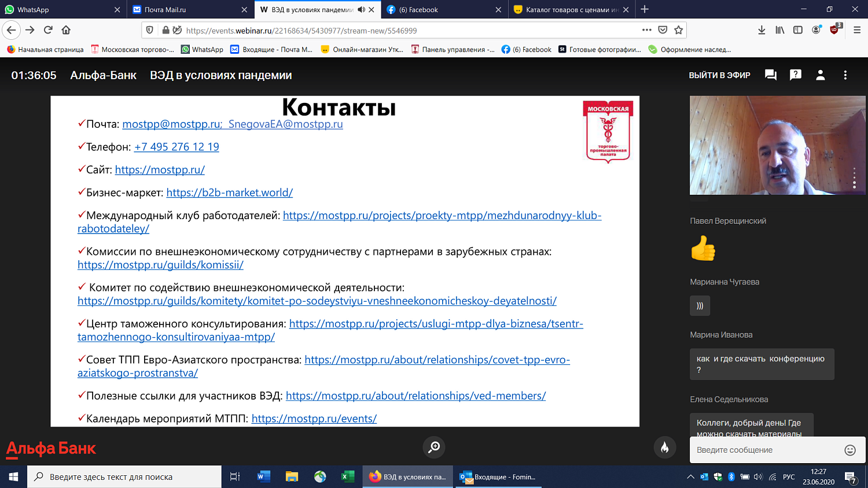
Task: Open File Explorer from the taskbar
Action: [x=292, y=477]
